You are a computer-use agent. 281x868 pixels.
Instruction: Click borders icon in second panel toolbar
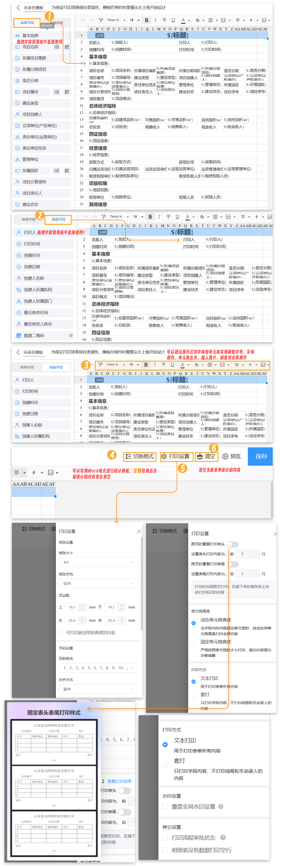[215, 217]
